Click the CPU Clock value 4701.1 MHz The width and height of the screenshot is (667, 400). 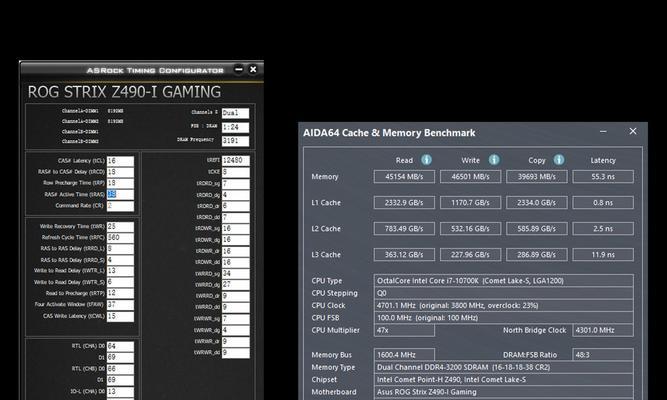tap(504, 306)
